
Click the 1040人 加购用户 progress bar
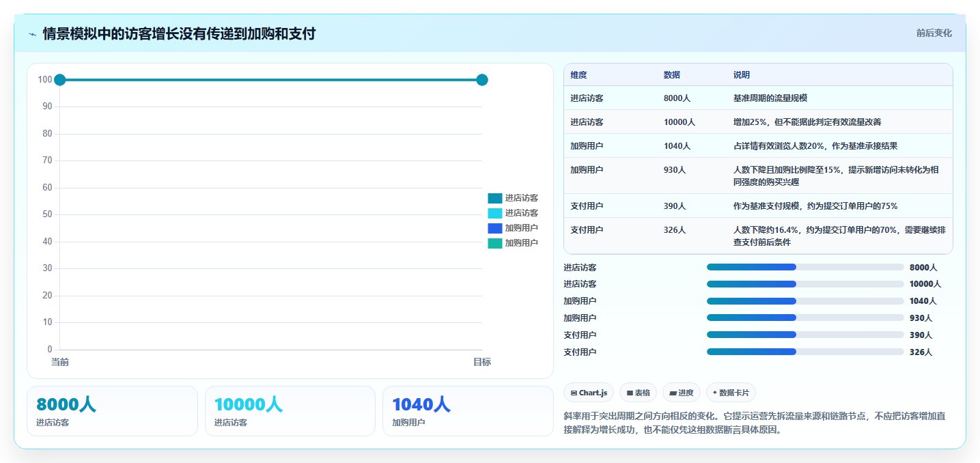pyautogui.click(x=805, y=301)
